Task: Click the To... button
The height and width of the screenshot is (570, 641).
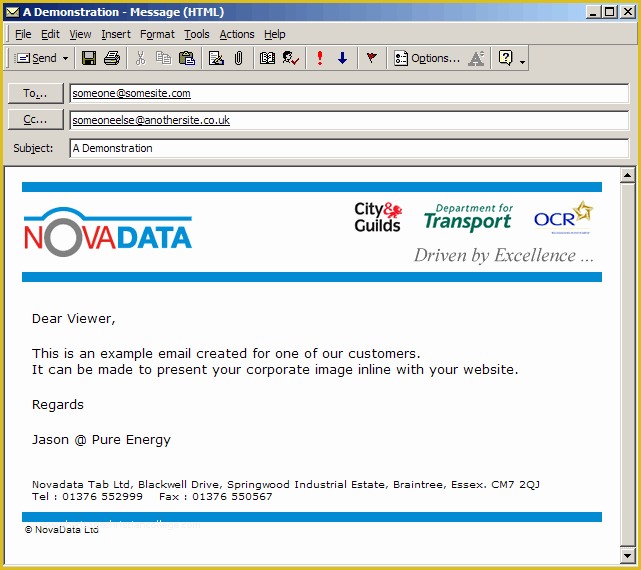Action: point(36,93)
